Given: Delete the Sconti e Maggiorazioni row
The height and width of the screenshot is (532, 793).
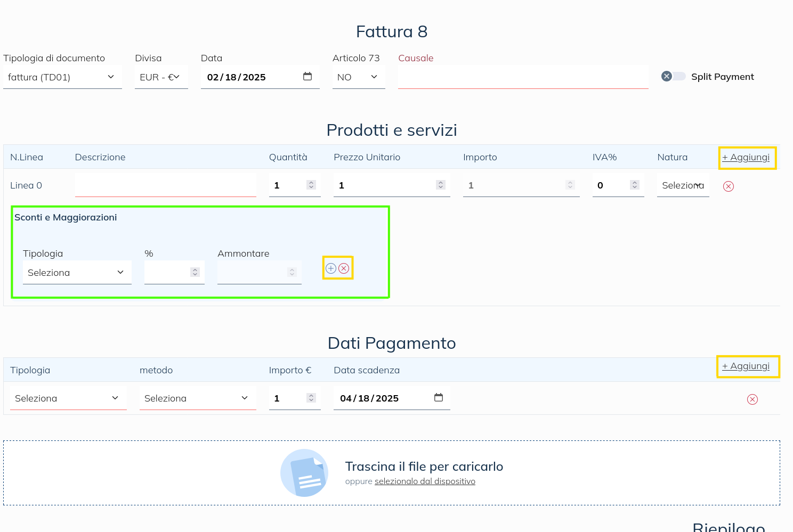Looking at the screenshot, I should [x=344, y=268].
